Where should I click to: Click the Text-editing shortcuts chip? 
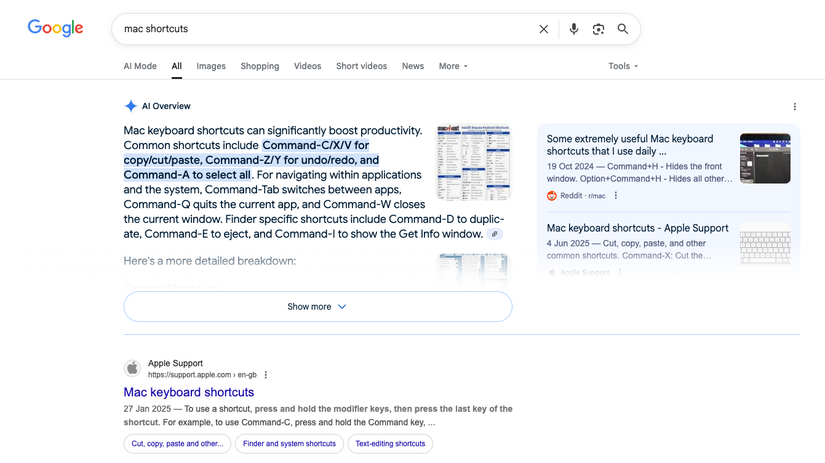(x=390, y=443)
